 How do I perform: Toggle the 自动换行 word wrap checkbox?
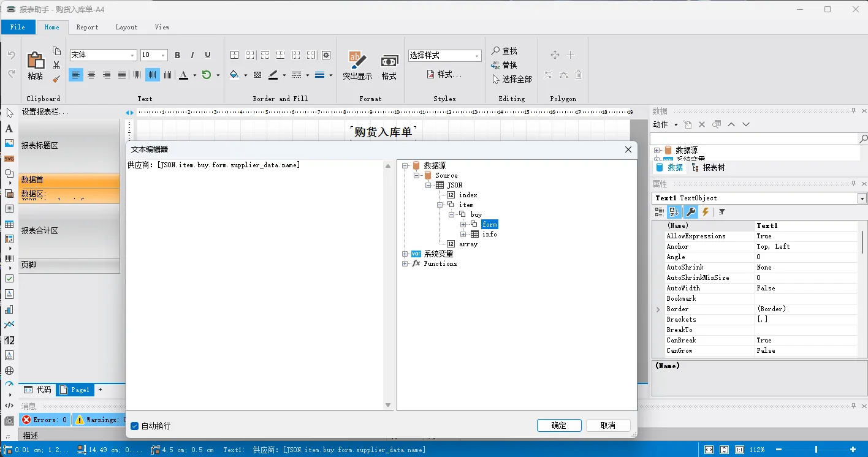pos(135,426)
